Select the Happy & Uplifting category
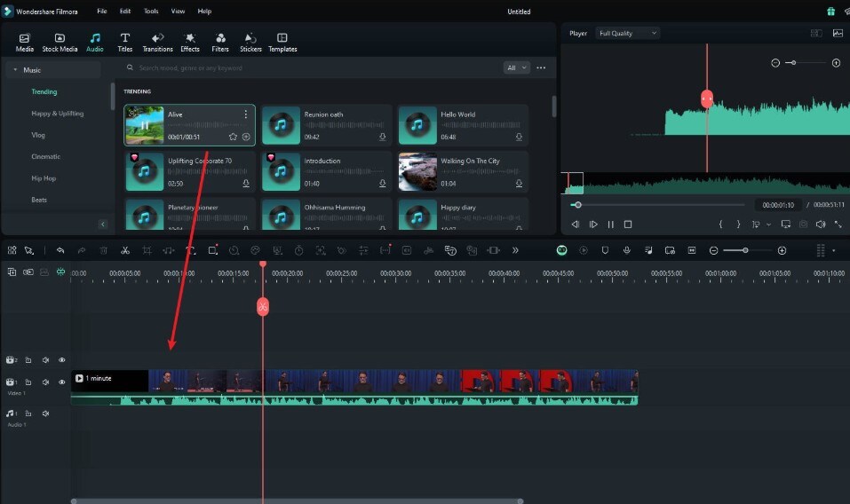The width and height of the screenshot is (850, 504). [x=58, y=114]
